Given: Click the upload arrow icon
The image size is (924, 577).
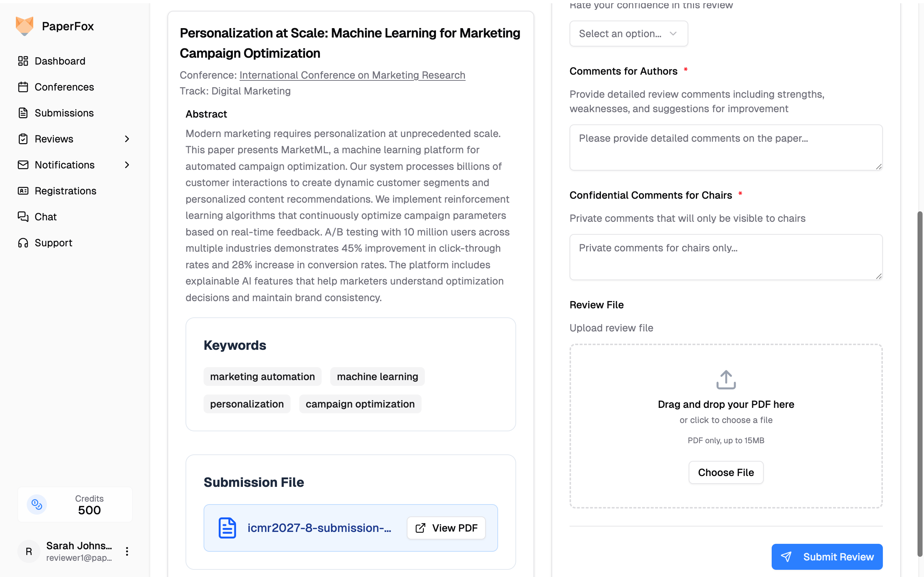Looking at the screenshot, I should [725, 380].
